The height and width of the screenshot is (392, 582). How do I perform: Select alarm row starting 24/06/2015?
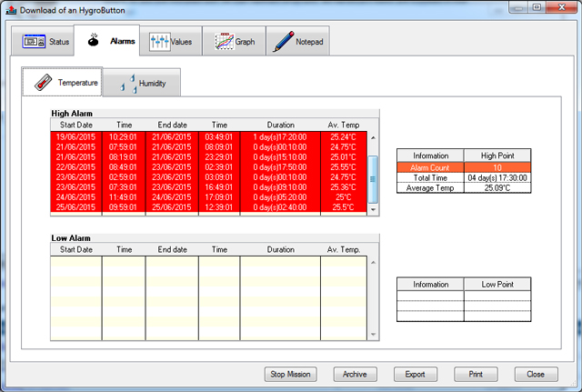[x=208, y=197]
